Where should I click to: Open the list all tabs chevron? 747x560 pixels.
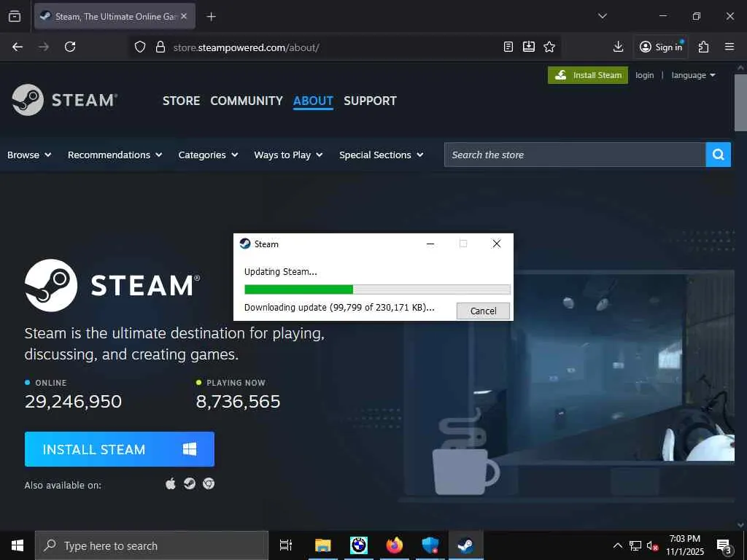click(x=602, y=16)
